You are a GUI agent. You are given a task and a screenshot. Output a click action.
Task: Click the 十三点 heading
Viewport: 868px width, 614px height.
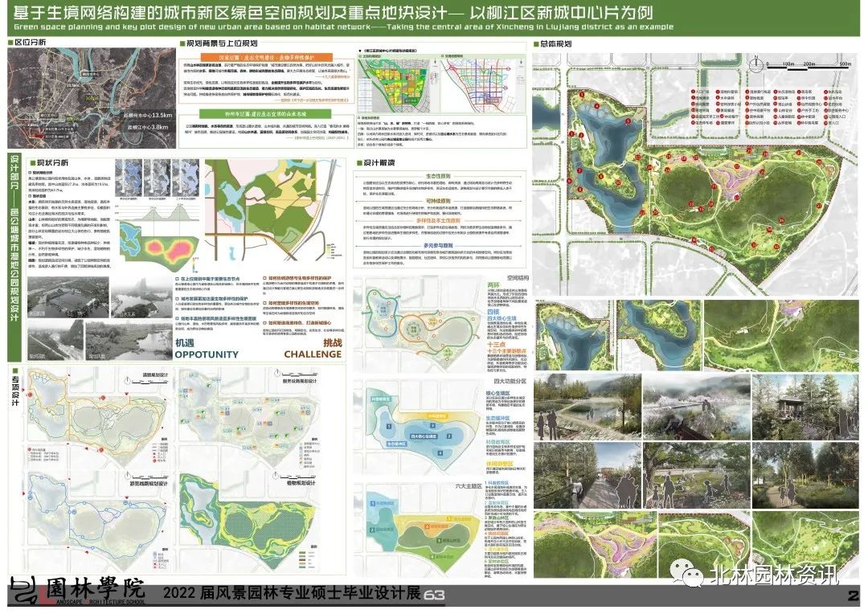pos(495,345)
